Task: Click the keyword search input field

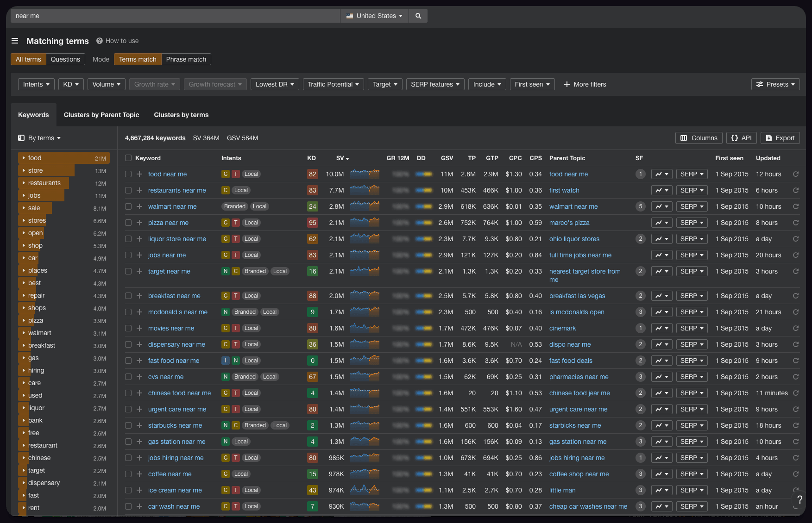Action: pyautogui.click(x=174, y=15)
